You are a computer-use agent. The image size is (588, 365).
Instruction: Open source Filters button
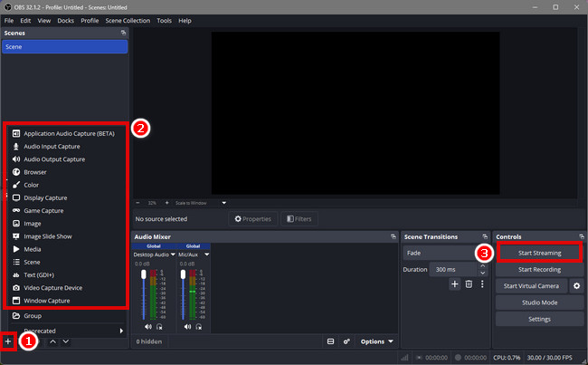[x=299, y=219]
